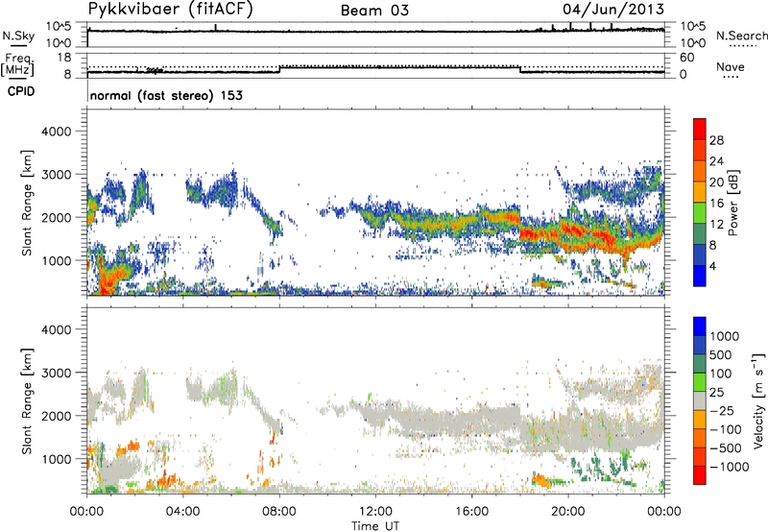Pick the red bottom segment of the velocity colorbar
768x532 pixels.
coord(700,475)
